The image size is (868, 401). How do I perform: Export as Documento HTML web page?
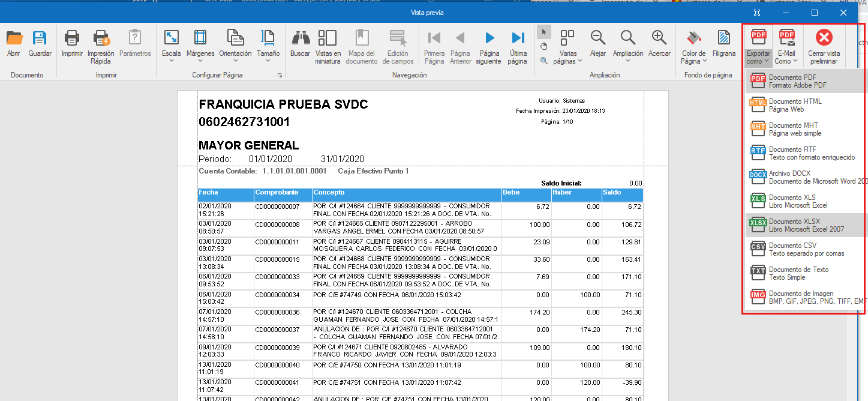click(805, 105)
